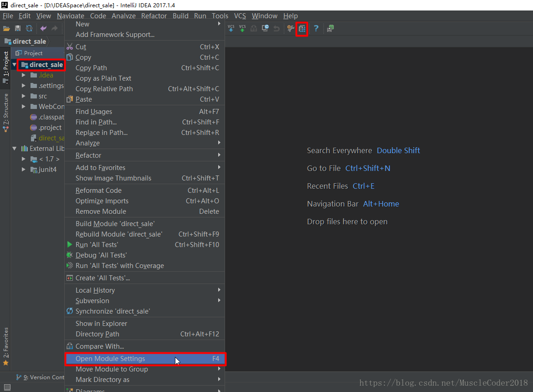Open the VCS menu in menu bar
The height and width of the screenshot is (392, 533).
click(240, 16)
